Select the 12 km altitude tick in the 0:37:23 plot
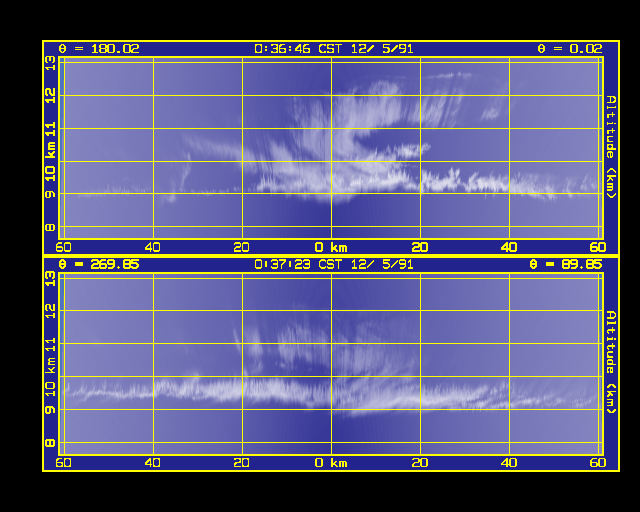The height and width of the screenshot is (512, 640). pos(50,312)
